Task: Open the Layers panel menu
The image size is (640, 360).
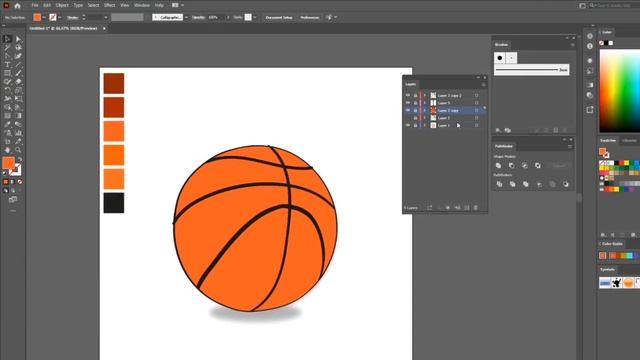Action: tap(483, 84)
